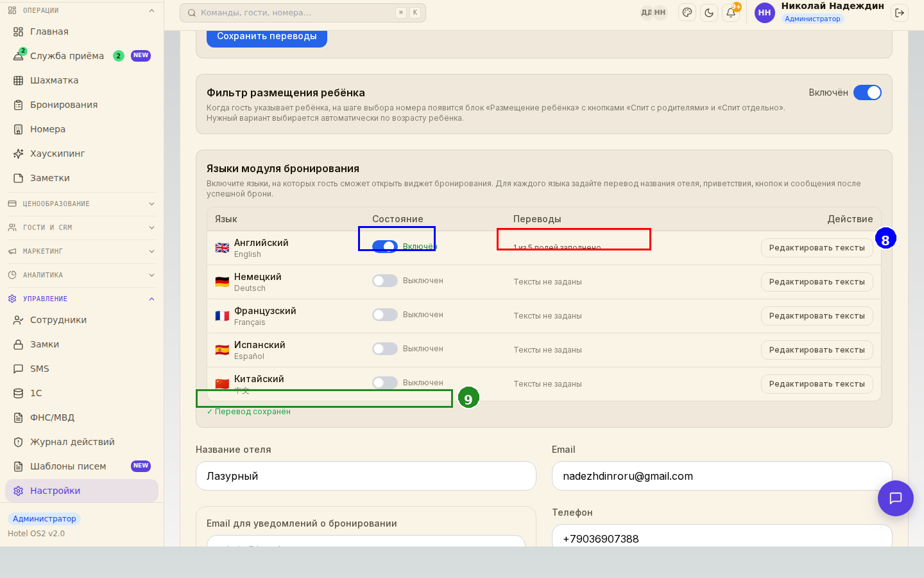Image resolution: width=924 pixels, height=578 pixels.
Task: Click the logout arrow icon
Action: pyautogui.click(x=900, y=12)
